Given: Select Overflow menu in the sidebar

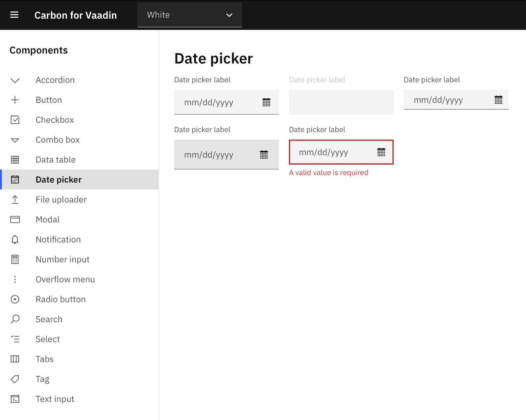Looking at the screenshot, I should coord(65,279).
